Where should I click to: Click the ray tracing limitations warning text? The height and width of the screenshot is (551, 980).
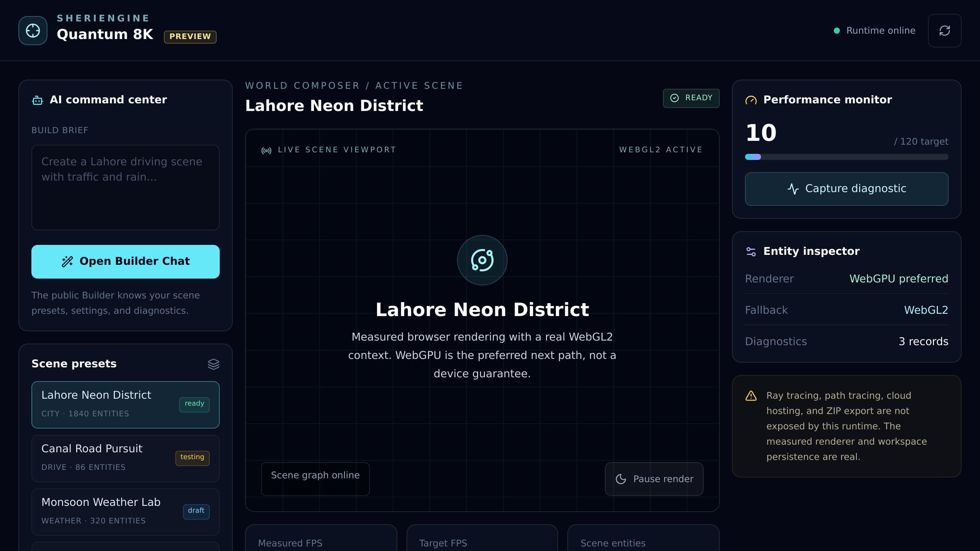click(x=846, y=426)
